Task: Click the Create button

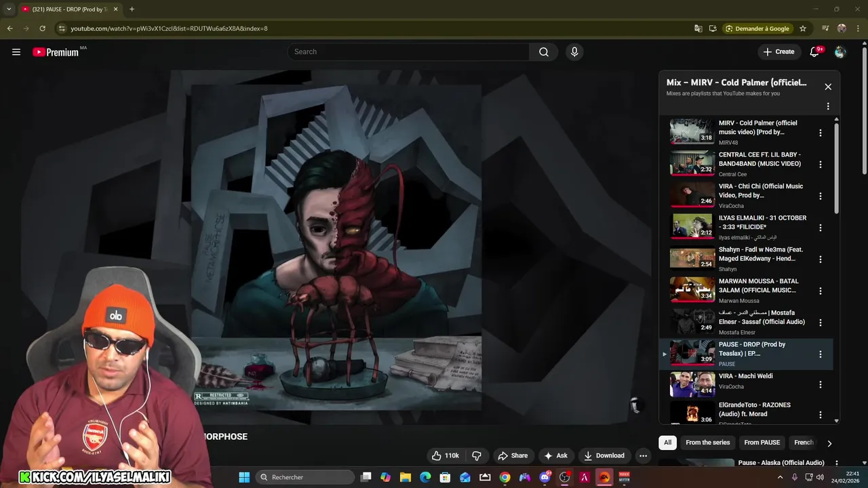Action: [778, 52]
